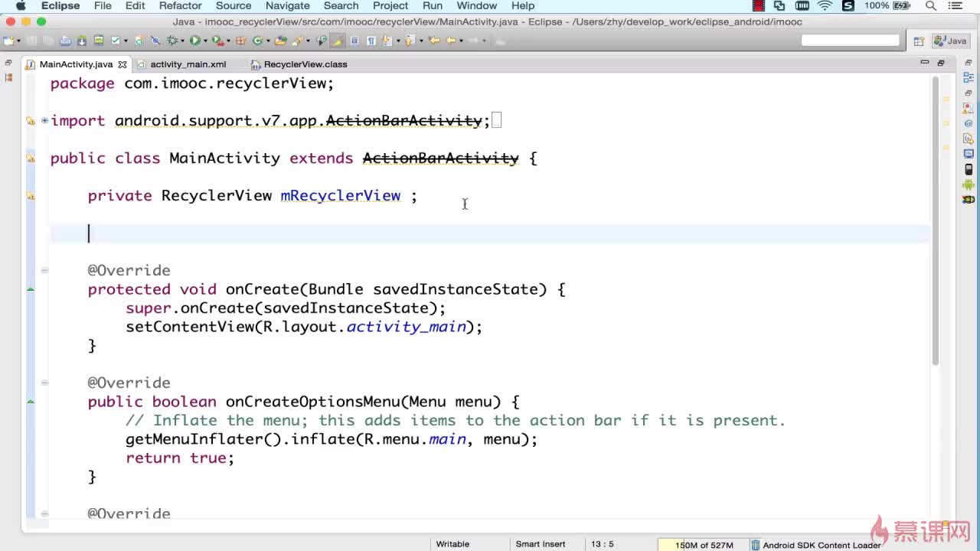The width and height of the screenshot is (980, 551).
Task: Collapse the onCreateOptionsMenu method fold
Action: 44,383
